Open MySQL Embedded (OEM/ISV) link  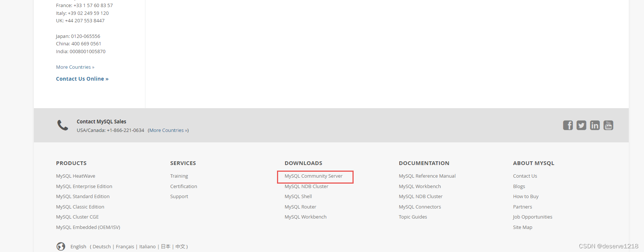88,227
